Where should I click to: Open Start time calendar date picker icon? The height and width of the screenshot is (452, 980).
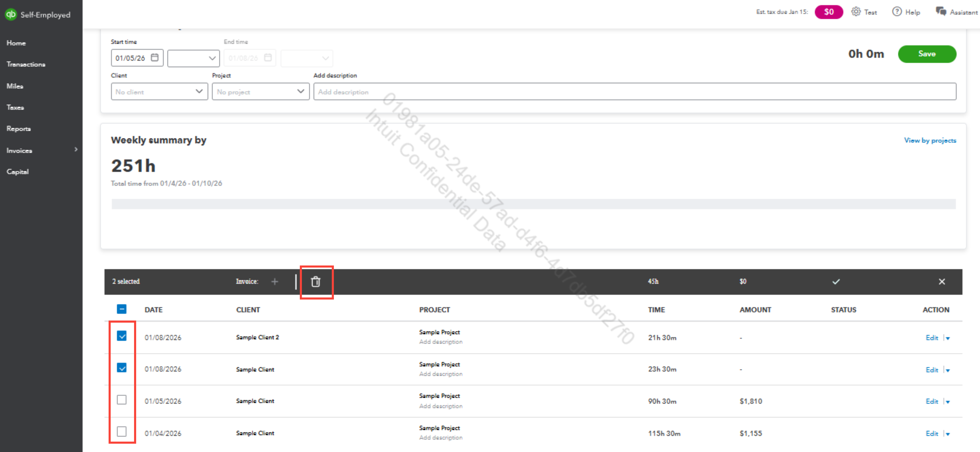[154, 58]
